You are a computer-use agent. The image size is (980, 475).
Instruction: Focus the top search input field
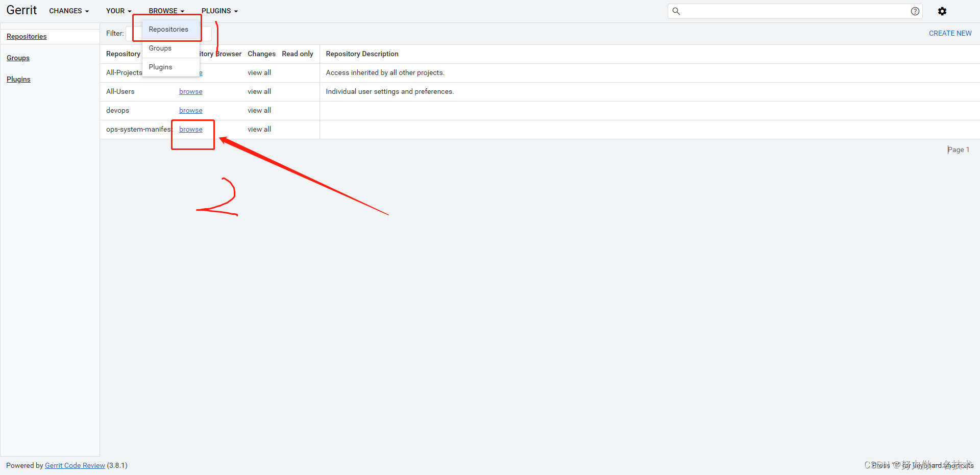[x=795, y=11]
